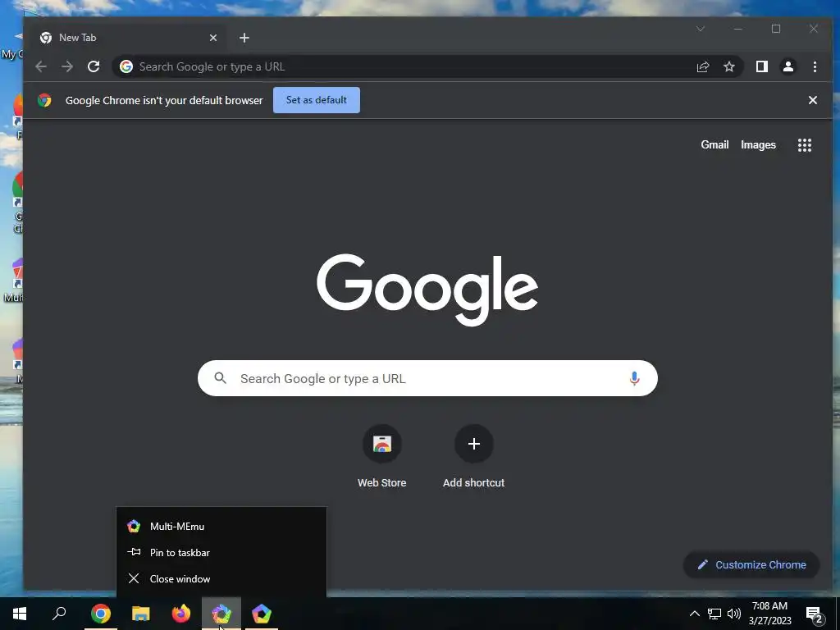Open the Gmail link
The image size is (840, 630).
pos(714,144)
